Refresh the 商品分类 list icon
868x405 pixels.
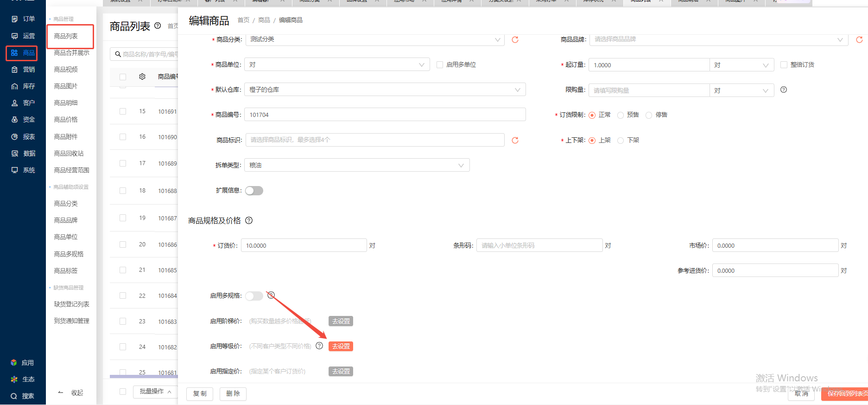point(515,39)
